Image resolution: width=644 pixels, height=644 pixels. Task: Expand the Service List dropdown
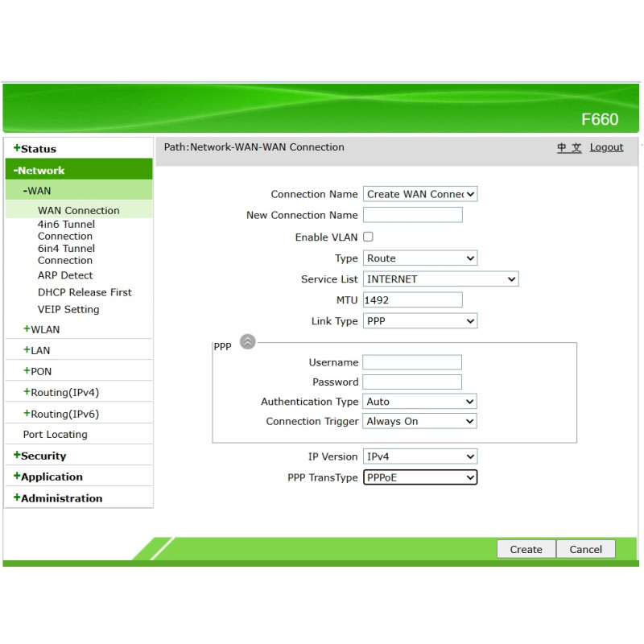click(x=440, y=279)
